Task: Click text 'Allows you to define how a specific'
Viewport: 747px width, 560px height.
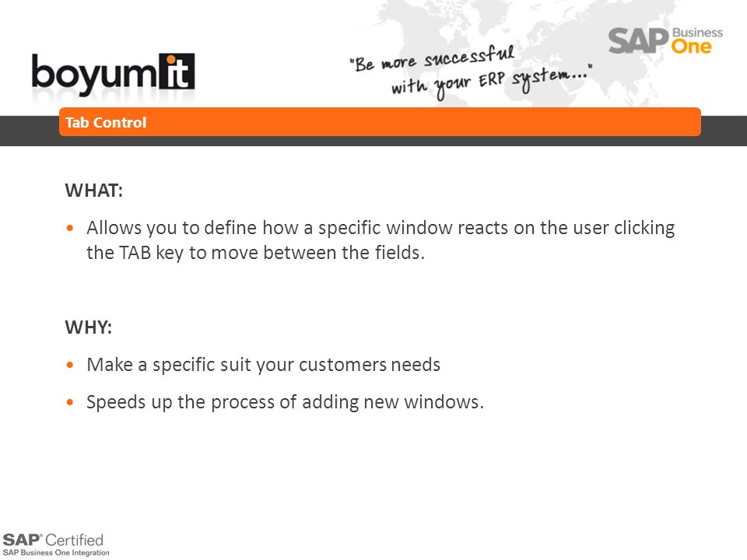Action: coord(234,228)
